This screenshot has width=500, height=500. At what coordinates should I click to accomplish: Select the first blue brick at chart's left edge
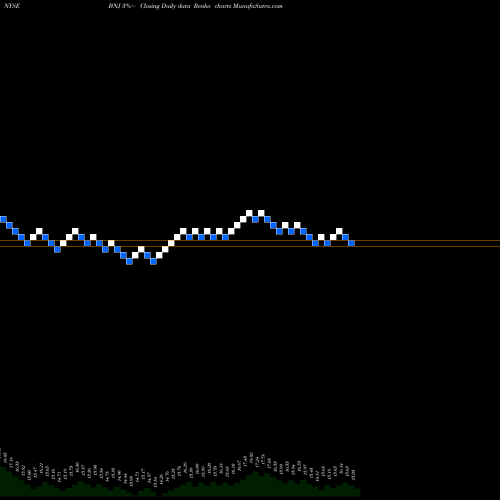[x=3, y=219]
